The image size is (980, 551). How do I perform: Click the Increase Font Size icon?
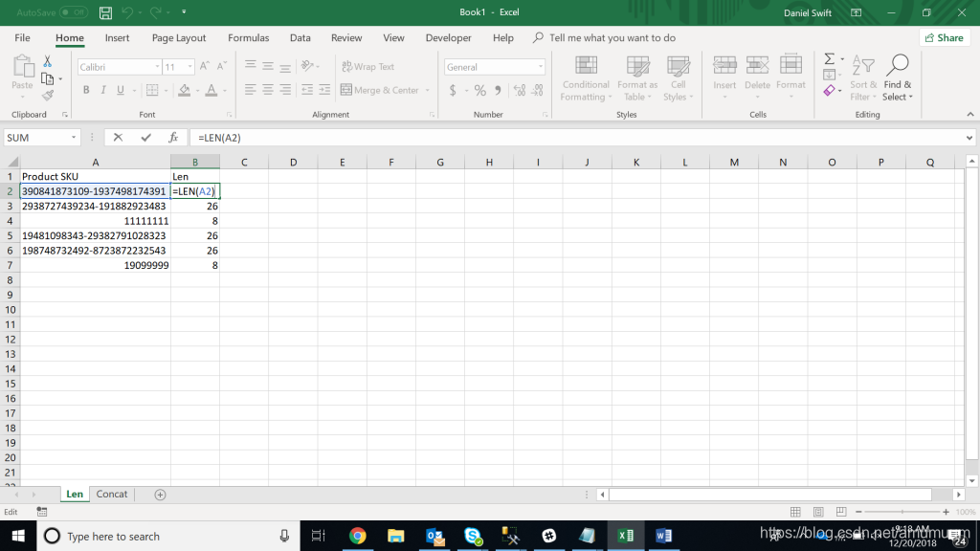point(205,67)
